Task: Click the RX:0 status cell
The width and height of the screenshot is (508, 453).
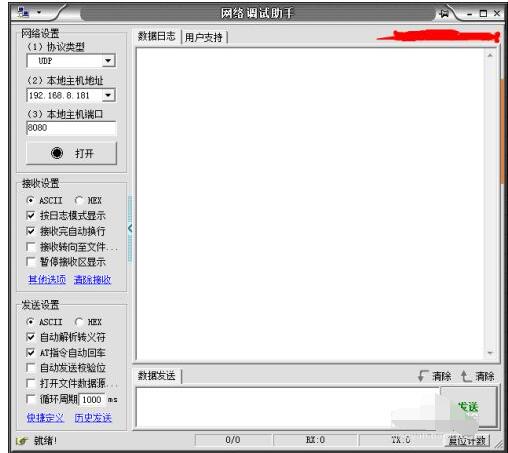Action: coord(315,440)
